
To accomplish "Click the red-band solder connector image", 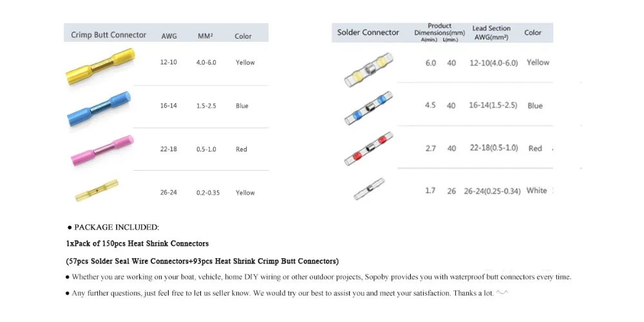I will point(368,149).
